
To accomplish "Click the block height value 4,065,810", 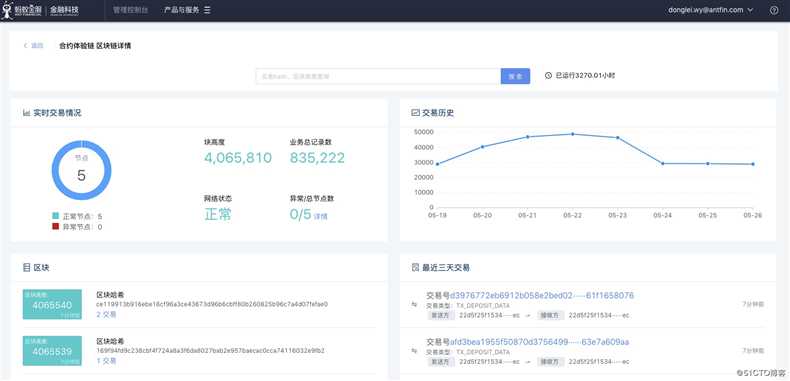I will [238, 158].
